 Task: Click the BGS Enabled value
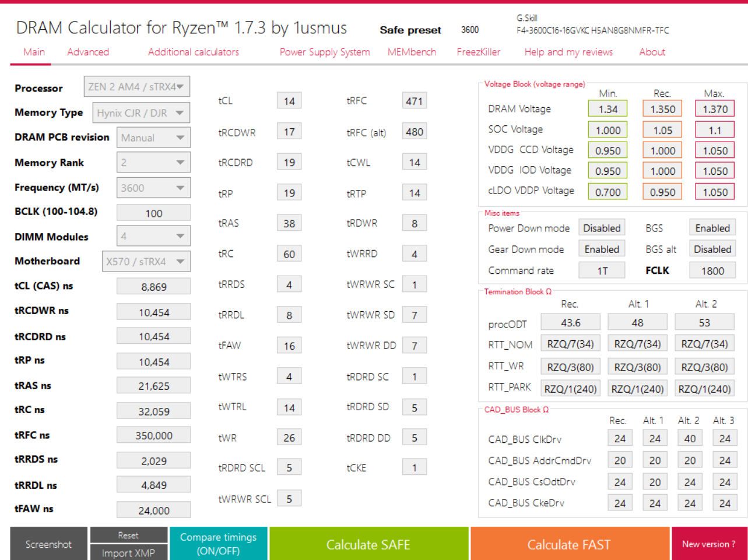(x=712, y=228)
